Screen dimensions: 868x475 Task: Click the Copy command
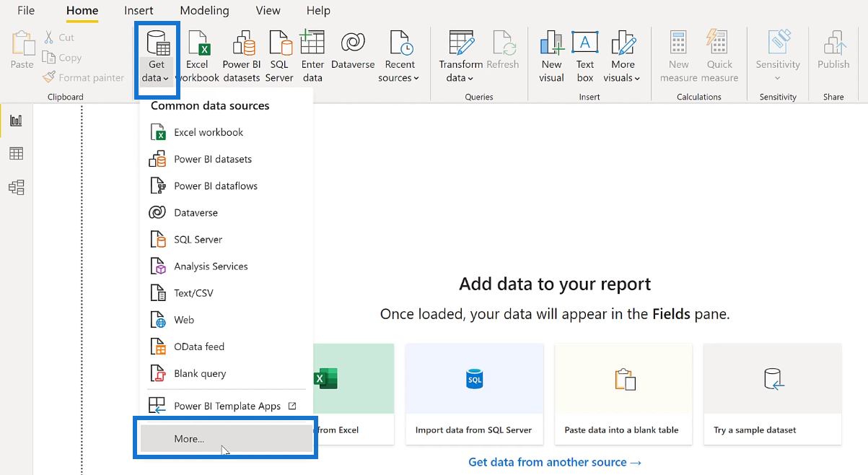62,58
